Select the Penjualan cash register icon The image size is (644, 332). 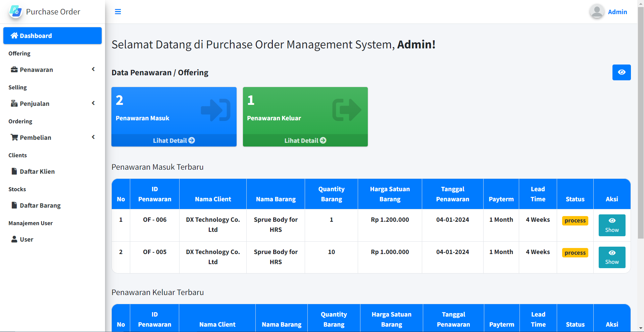14,103
